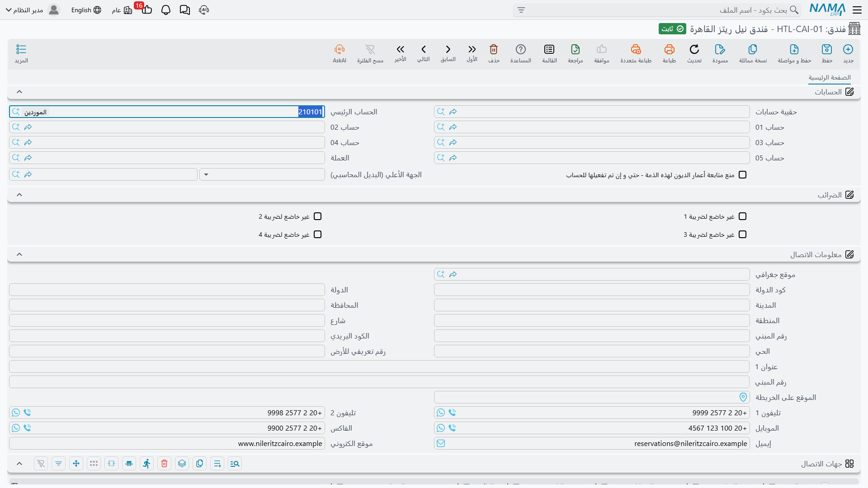Open the notifications bell icon
The image size is (868, 488).
[166, 10]
